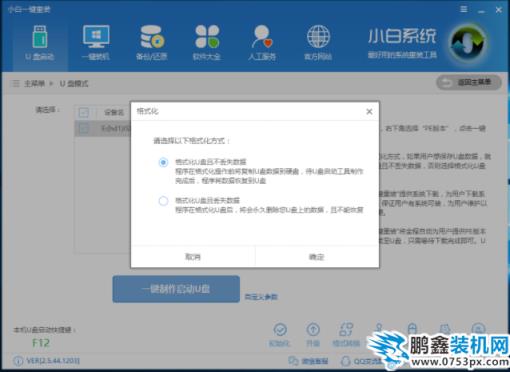Open the 一键装机 monitor icon

96,37
